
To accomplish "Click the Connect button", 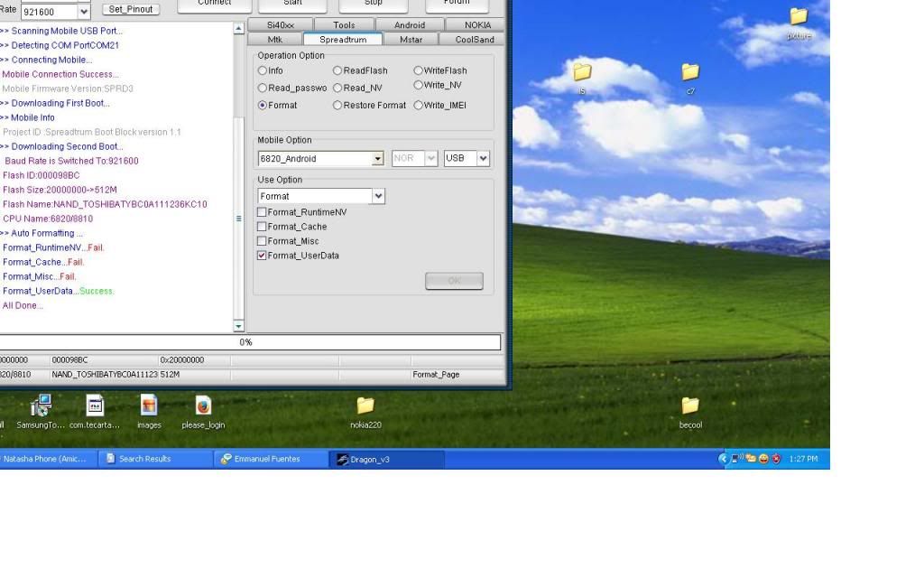I will (x=215, y=5).
